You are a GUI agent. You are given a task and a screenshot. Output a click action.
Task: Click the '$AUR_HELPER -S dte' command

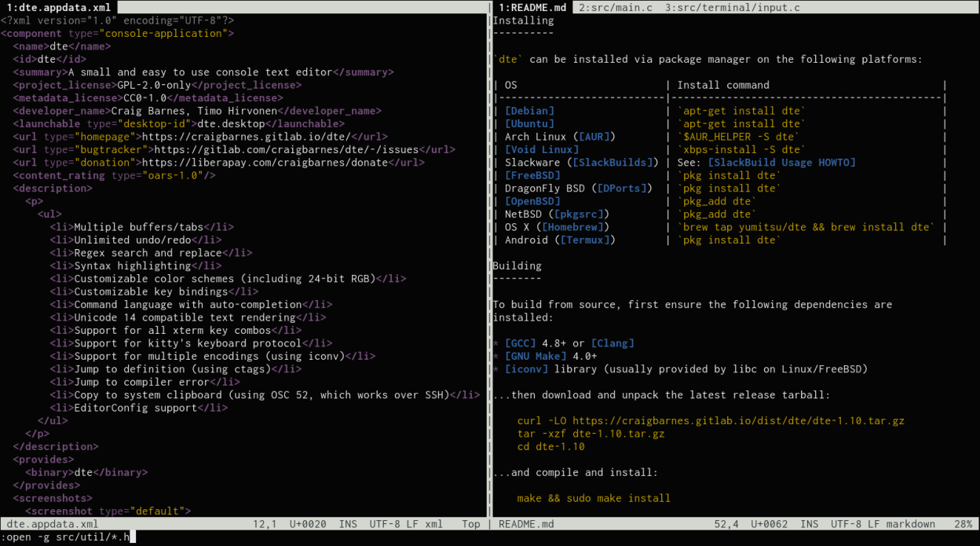point(738,137)
